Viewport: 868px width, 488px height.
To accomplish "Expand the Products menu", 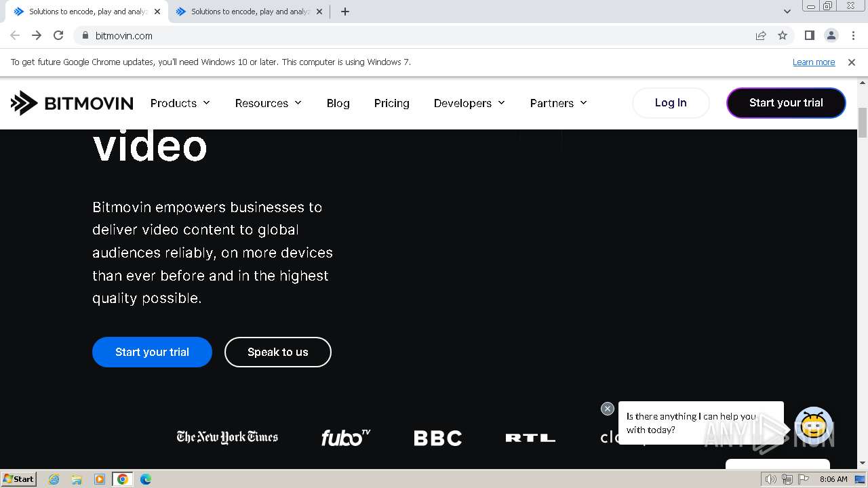I will [x=180, y=103].
